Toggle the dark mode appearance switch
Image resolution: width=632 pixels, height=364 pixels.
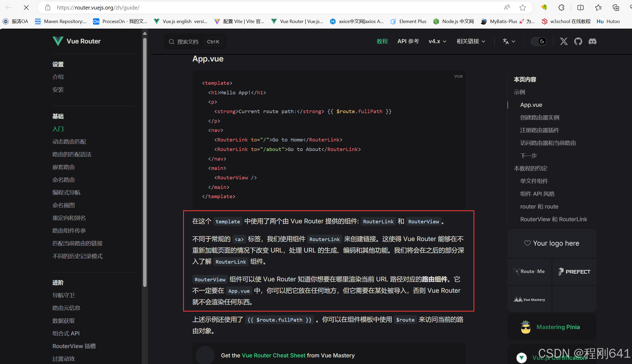[x=539, y=41]
